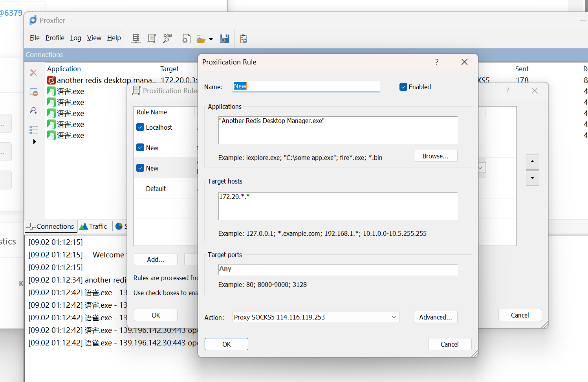The height and width of the screenshot is (382, 588).
Task: Switch to the Traffic tab
Action: [x=93, y=226]
